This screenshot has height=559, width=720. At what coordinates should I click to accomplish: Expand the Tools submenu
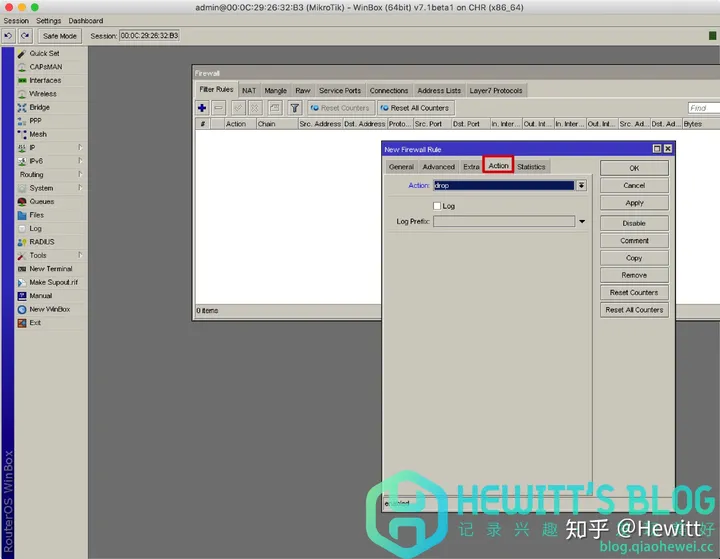(80, 255)
